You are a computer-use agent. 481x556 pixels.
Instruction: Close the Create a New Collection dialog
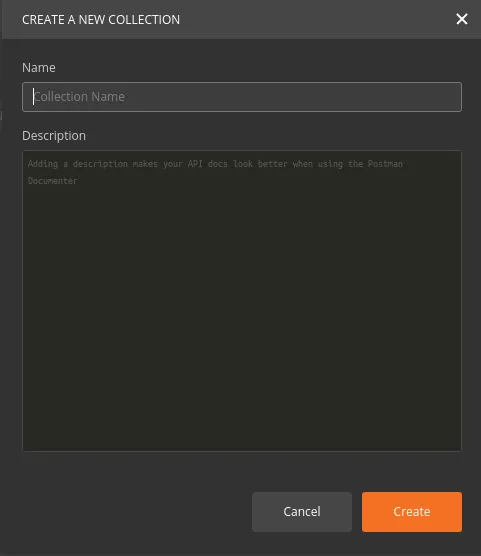point(461,19)
